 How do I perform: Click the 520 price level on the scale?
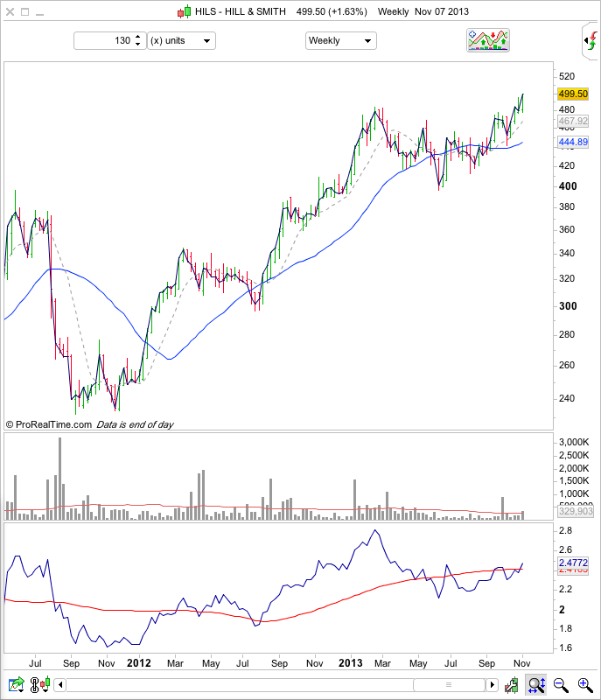click(x=567, y=76)
